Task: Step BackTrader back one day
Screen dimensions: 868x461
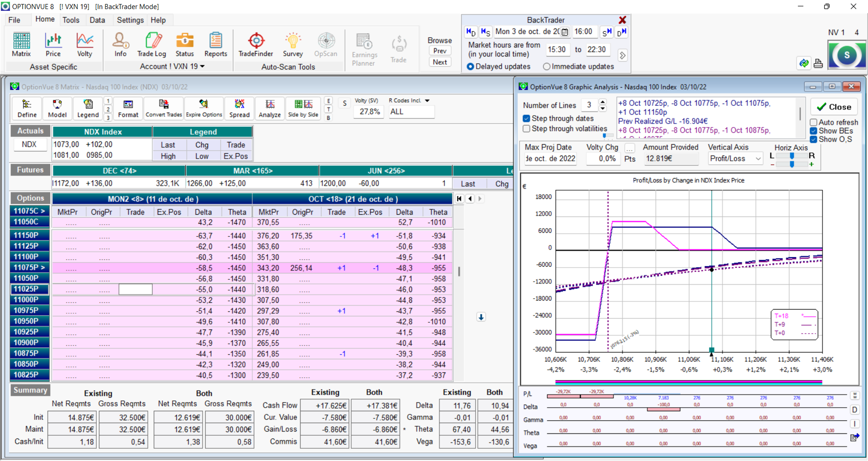Action: [471, 32]
